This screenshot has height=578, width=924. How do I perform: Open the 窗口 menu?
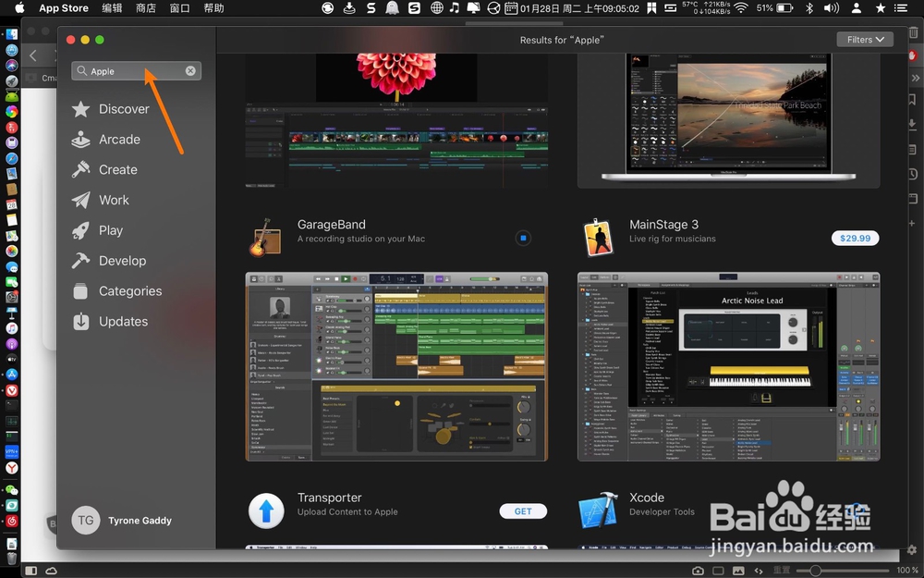point(180,7)
